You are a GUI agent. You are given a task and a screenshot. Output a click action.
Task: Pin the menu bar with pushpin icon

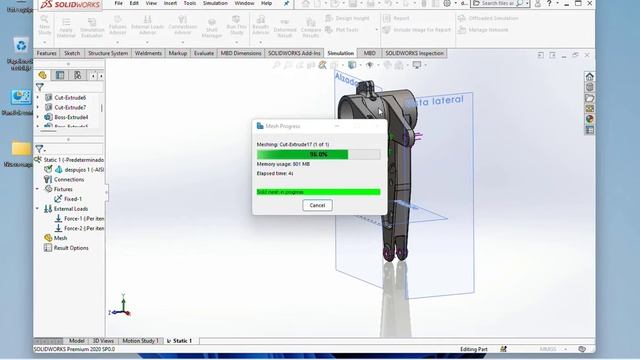(x=286, y=4)
